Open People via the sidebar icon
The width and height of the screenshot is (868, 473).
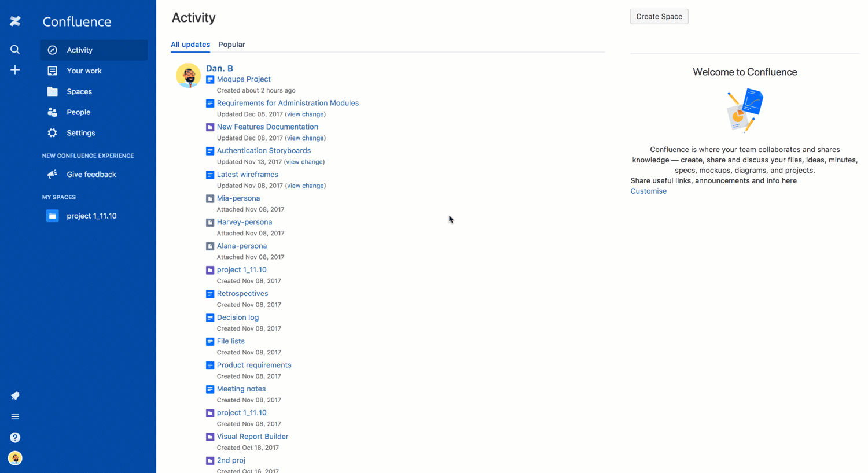[x=52, y=112]
